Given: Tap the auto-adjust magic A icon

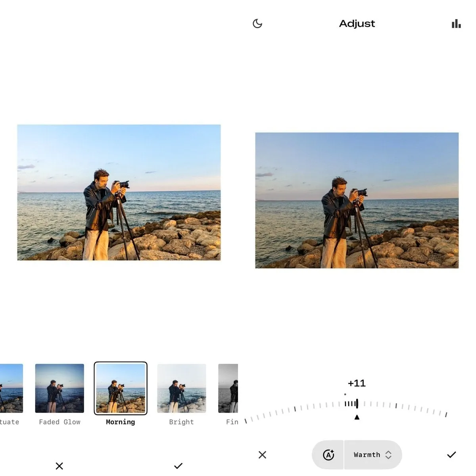Looking at the screenshot, I should coord(328,455).
